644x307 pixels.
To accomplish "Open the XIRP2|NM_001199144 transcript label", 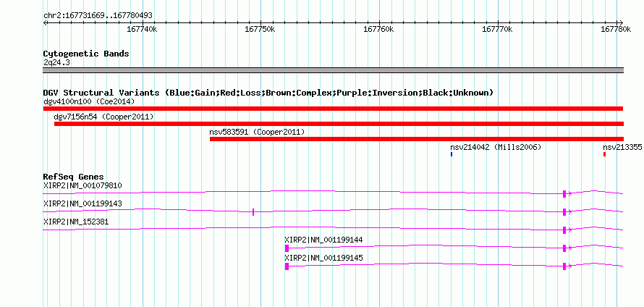I will click(323, 240).
